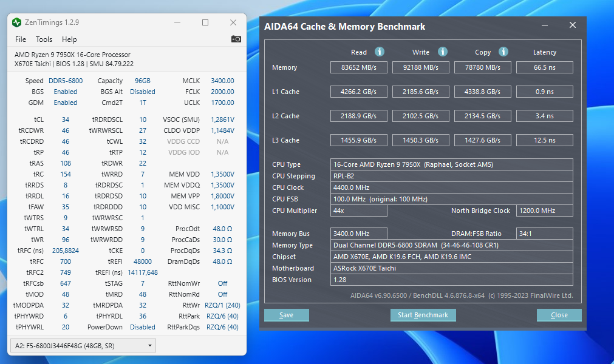
Task: Click the GDM value Enabled
Action: click(66, 103)
